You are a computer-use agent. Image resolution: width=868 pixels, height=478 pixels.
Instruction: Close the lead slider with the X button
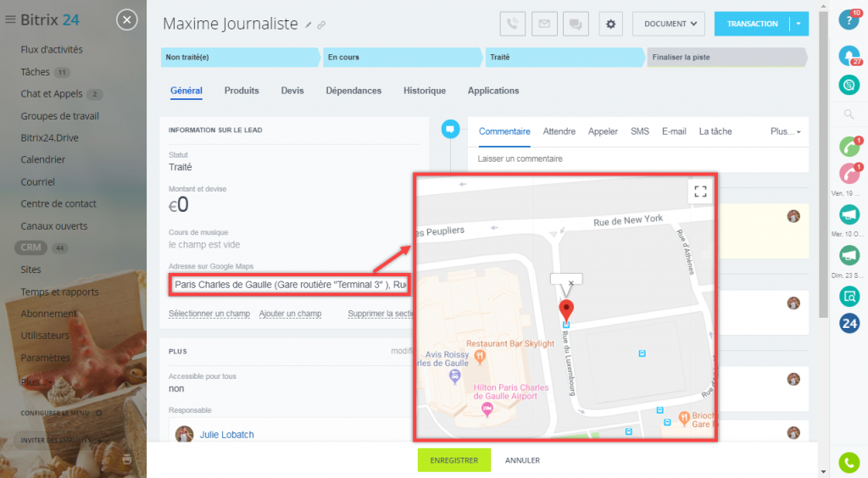pyautogui.click(x=127, y=20)
